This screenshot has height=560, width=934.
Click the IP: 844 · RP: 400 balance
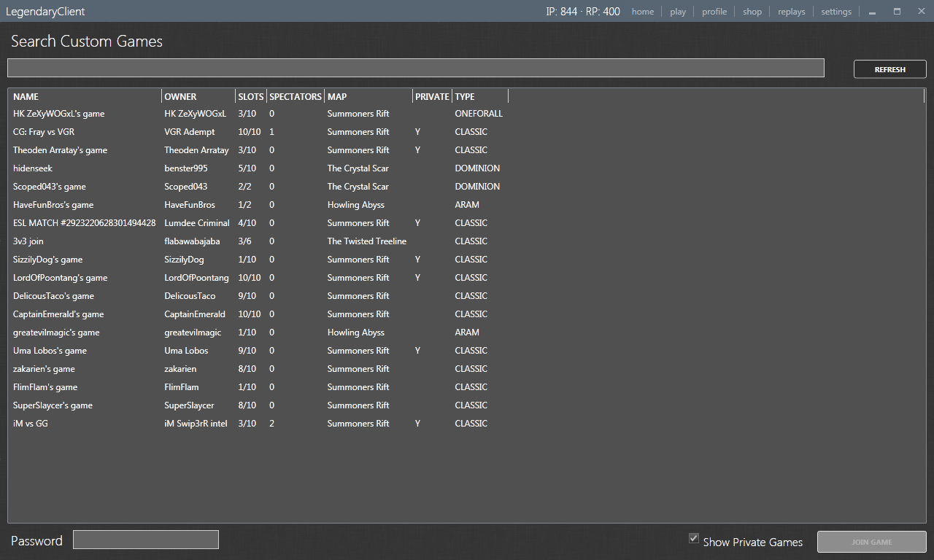click(x=583, y=12)
